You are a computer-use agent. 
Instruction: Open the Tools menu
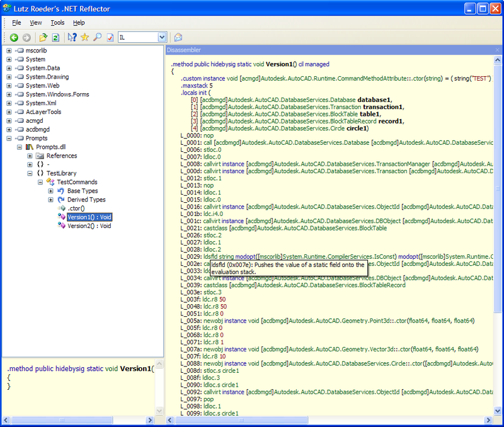click(x=57, y=23)
